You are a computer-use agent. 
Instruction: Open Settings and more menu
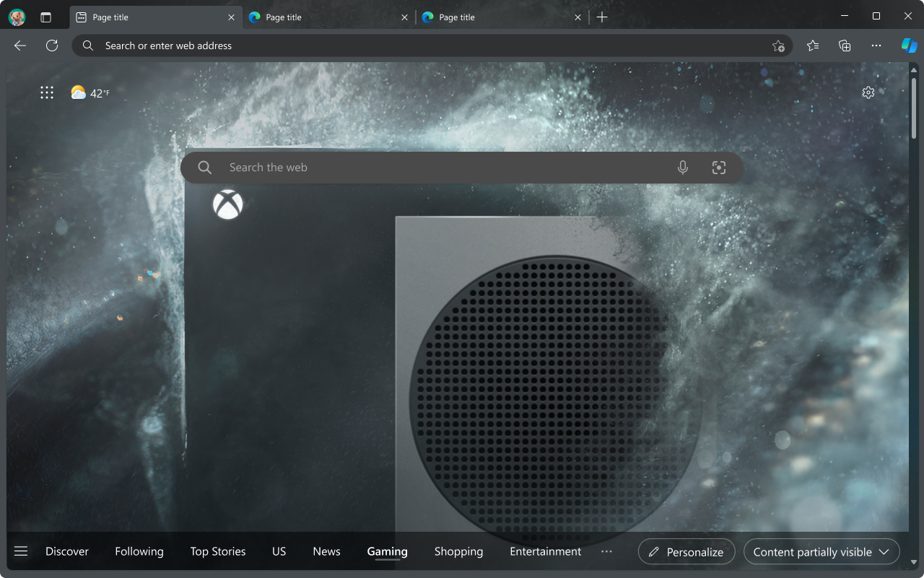876,46
